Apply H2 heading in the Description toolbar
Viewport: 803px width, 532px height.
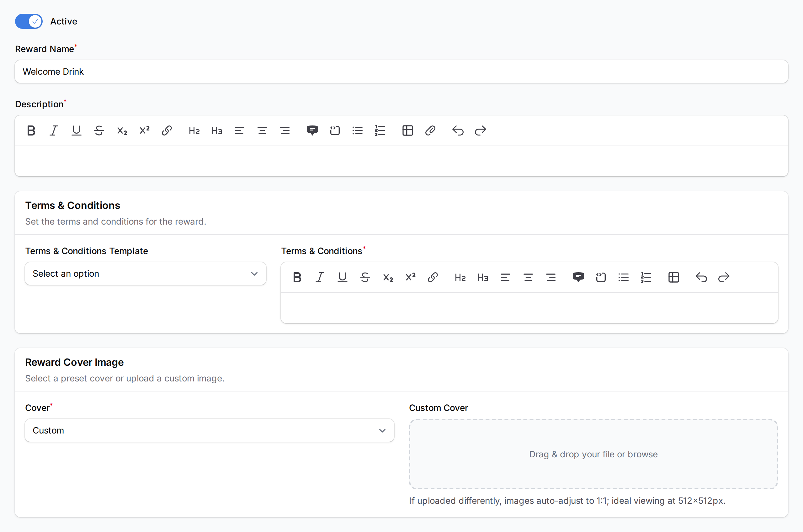click(x=194, y=130)
